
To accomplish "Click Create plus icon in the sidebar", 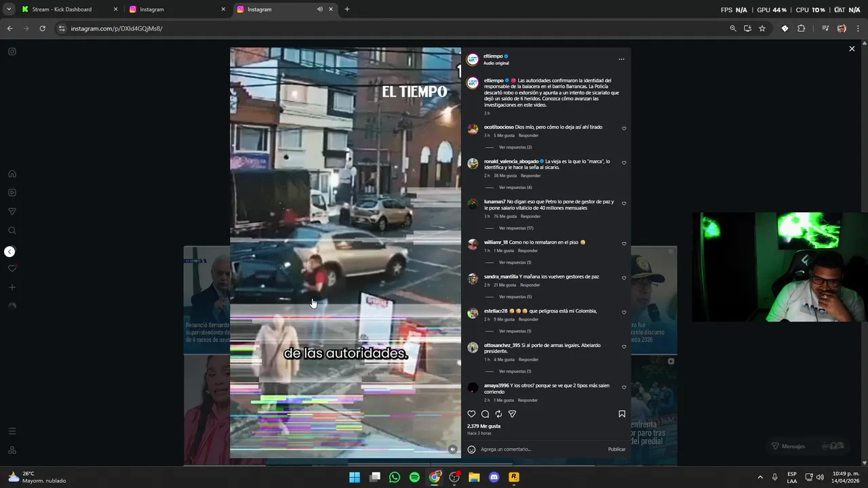I will click(x=12, y=287).
